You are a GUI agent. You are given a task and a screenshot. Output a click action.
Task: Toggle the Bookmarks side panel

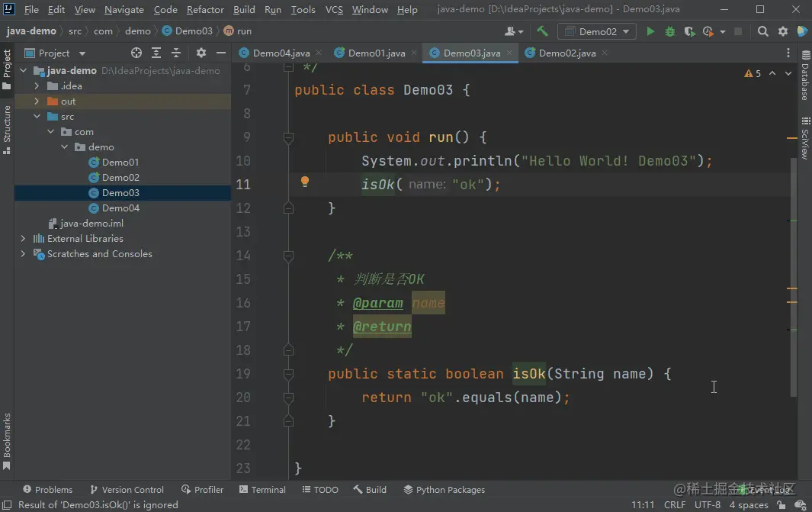tap(7, 441)
